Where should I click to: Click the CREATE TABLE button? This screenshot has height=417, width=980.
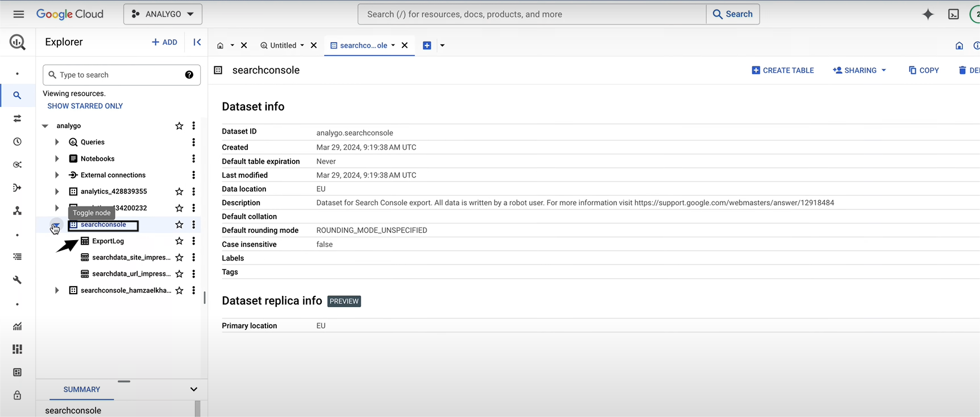pos(783,71)
